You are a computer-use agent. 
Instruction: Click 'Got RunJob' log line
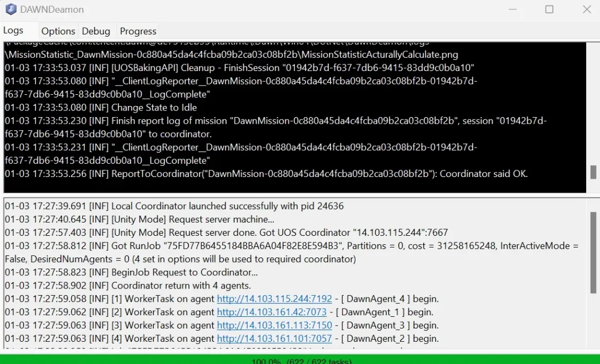(x=292, y=252)
